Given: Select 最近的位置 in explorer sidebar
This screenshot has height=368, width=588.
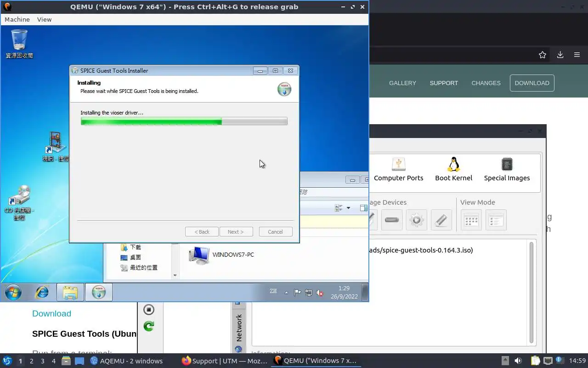Looking at the screenshot, I should (x=139, y=268).
